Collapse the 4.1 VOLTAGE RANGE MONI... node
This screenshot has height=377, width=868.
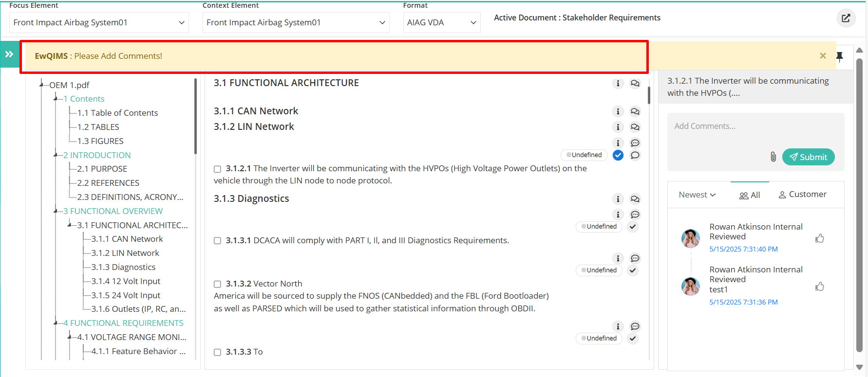[70, 337]
